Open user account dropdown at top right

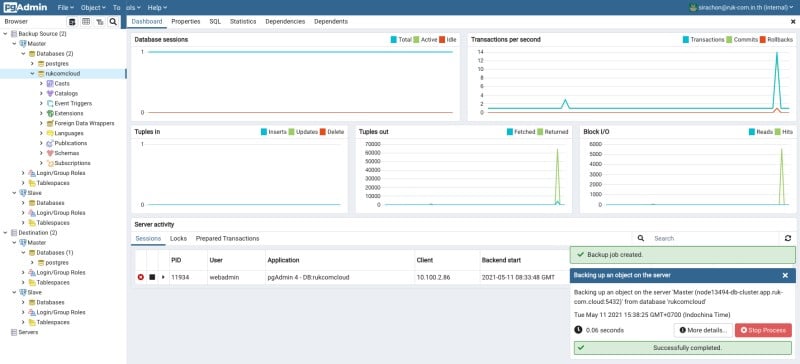(742, 8)
